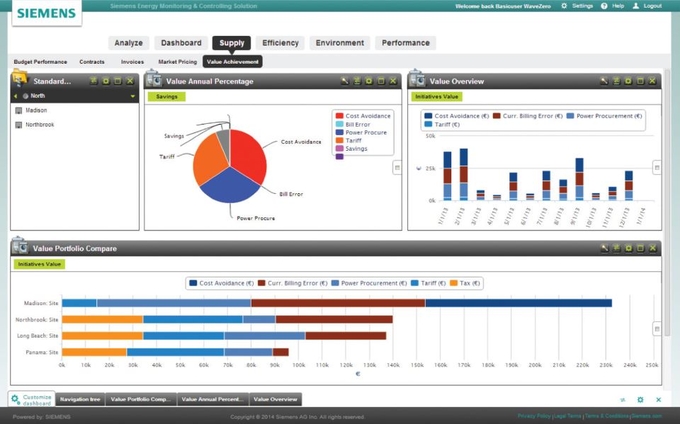Image resolution: width=680 pixels, height=424 pixels.
Task: Click the Value Annual Percentage panel icon
Action: (154, 81)
